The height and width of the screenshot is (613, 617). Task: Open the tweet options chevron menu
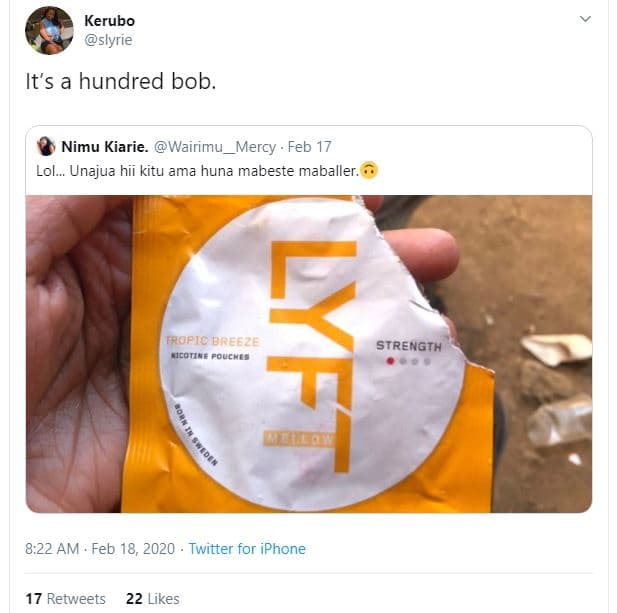585,19
